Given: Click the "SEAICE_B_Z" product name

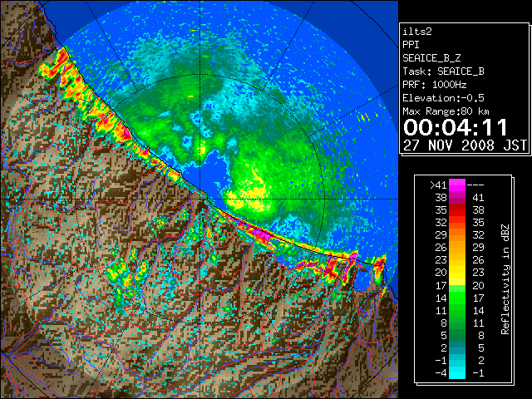Looking at the screenshot, I should click(431, 58).
